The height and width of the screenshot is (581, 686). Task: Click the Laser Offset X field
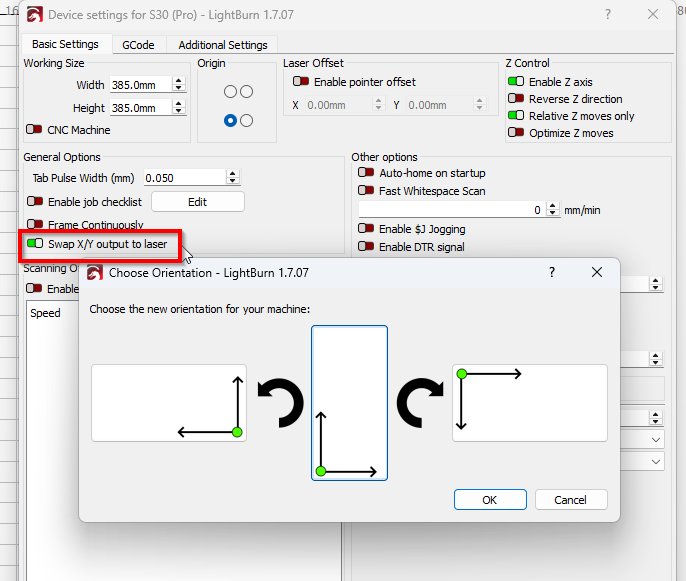[339, 105]
